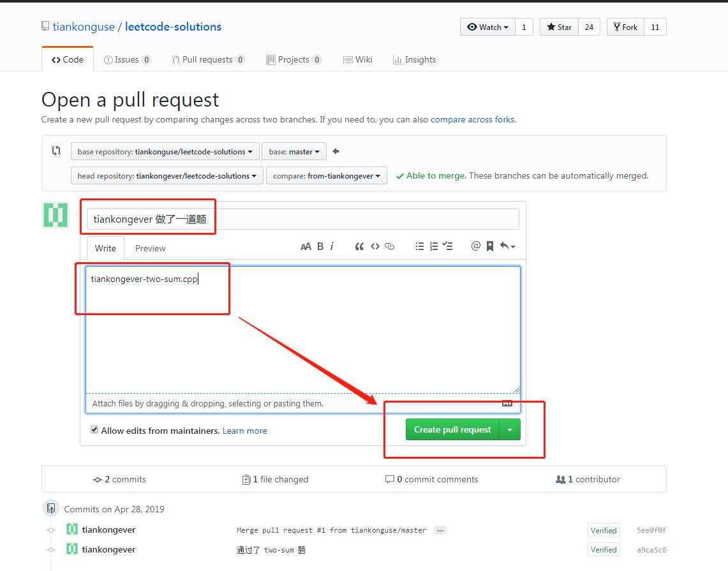Reference an issue with bookmark icon

(490, 246)
